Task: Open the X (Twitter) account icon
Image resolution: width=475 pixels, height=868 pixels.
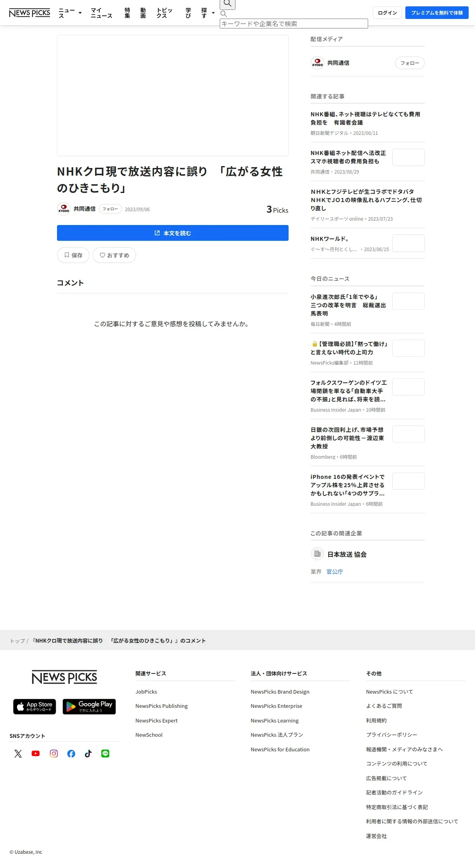Action: [x=18, y=753]
